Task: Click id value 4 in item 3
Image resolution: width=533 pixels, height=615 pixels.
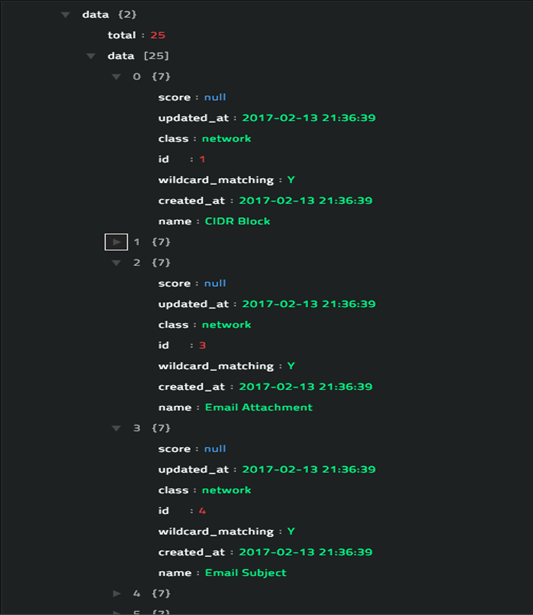Action: tap(202, 511)
